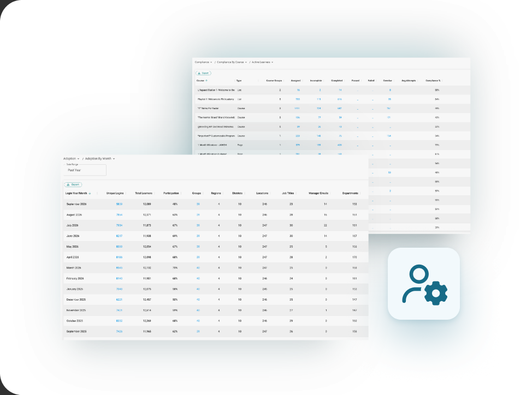Open the Date Range Past Year selector
The width and height of the screenshot is (532, 395).
[85, 170]
